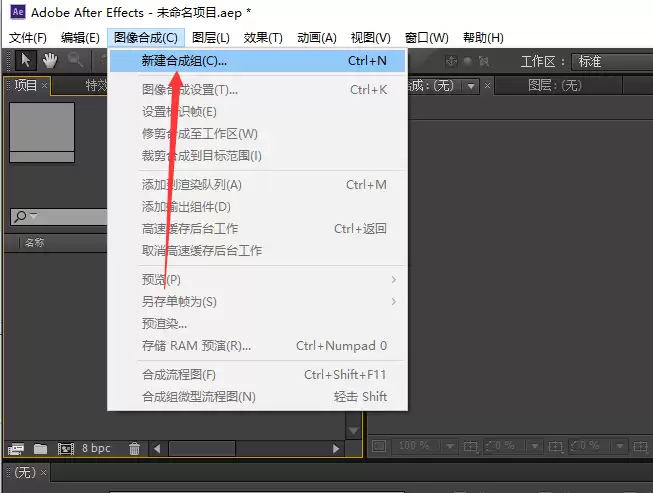This screenshot has height=493, width=653.
Task: Click the 8 bpc color depth label
Action: (96, 448)
